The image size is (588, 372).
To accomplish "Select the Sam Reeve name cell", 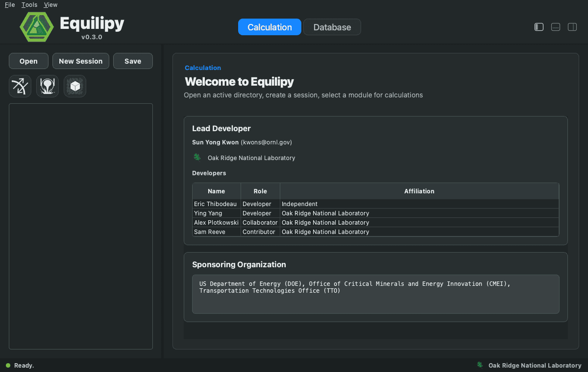I will [217, 232].
